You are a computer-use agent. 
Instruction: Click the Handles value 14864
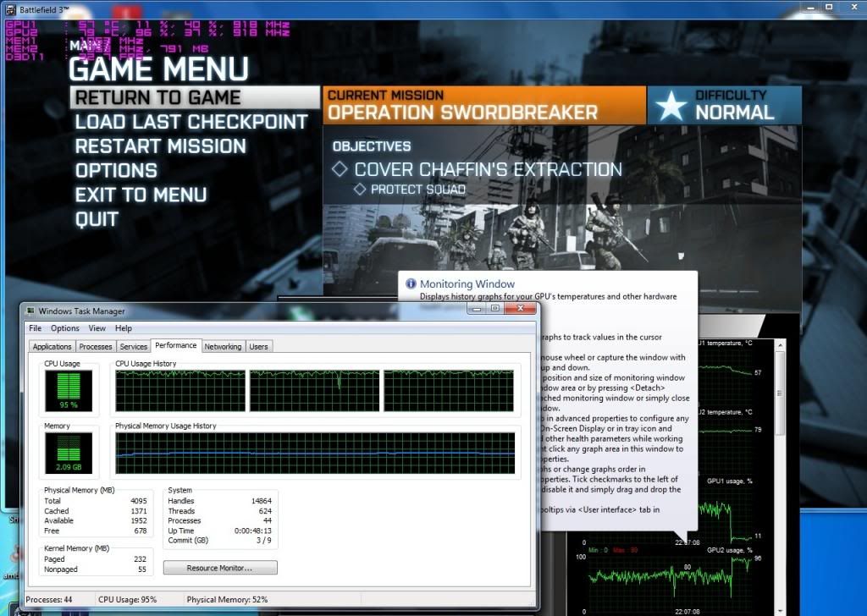tap(262, 501)
